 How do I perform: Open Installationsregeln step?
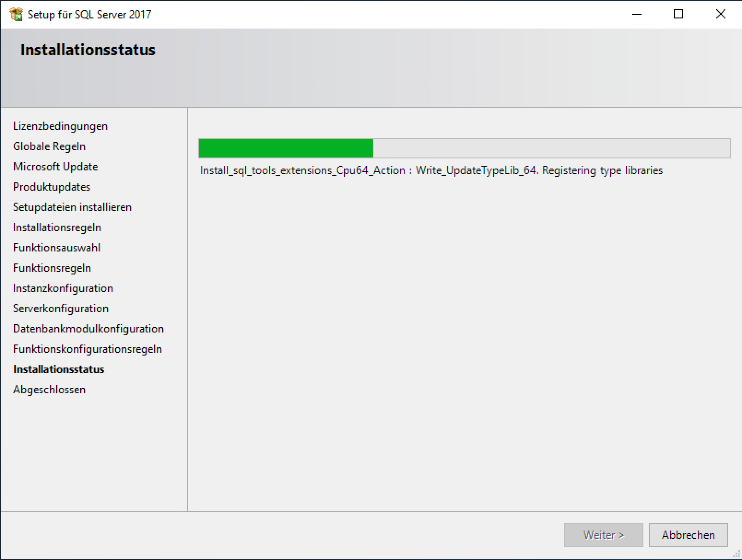pos(57,227)
